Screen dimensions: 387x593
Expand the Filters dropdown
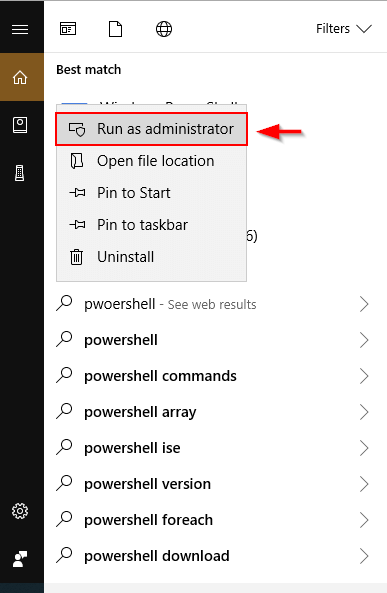(x=344, y=29)
